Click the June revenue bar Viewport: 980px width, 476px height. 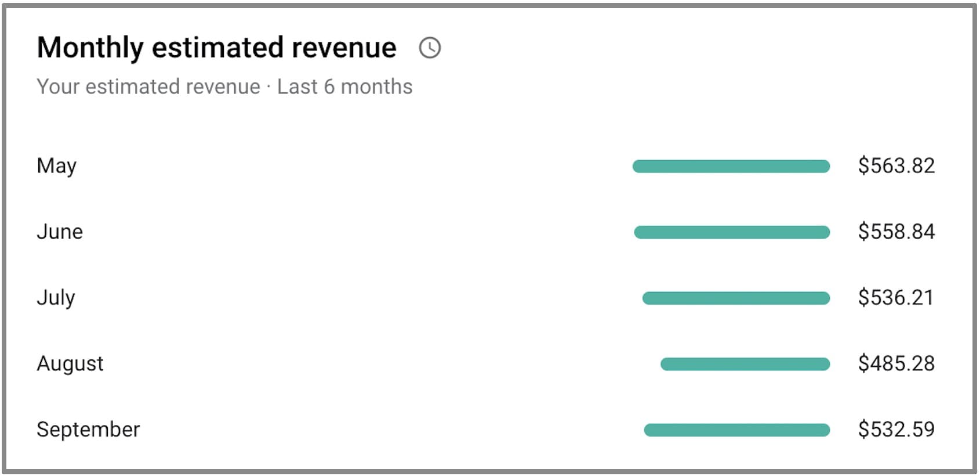point(732,232)
